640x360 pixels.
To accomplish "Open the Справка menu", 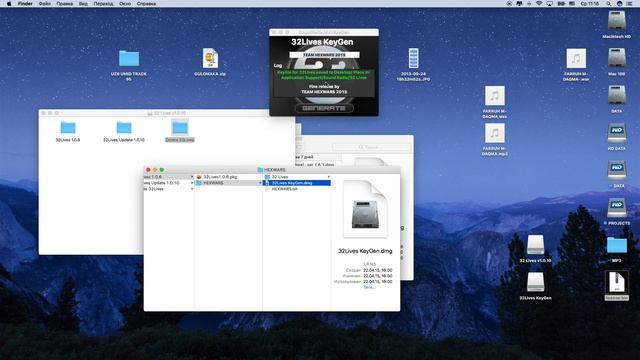I will point(146,4).
